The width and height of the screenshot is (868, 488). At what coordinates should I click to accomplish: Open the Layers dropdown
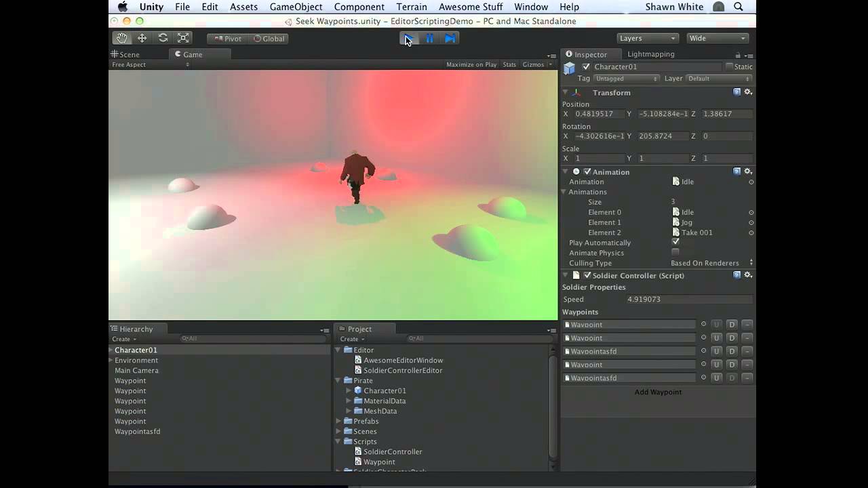click(648, 39)
